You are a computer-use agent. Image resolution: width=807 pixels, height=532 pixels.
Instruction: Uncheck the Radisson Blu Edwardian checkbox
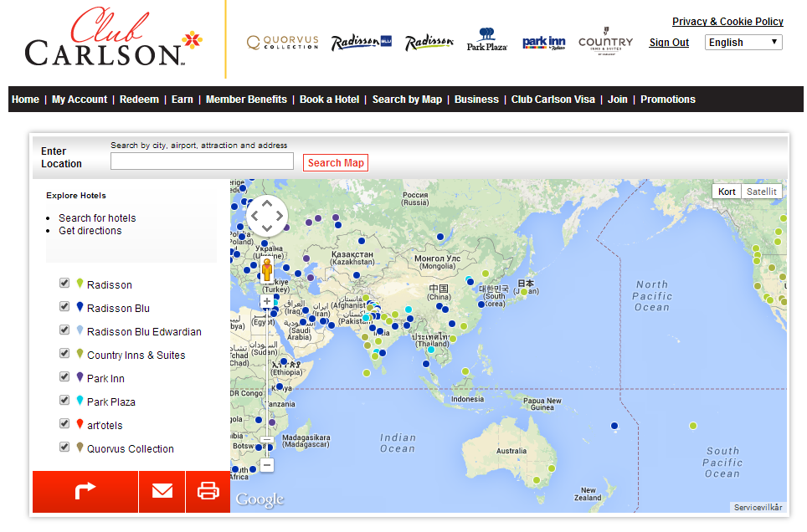pyautogui.click(x=64, y=330)
